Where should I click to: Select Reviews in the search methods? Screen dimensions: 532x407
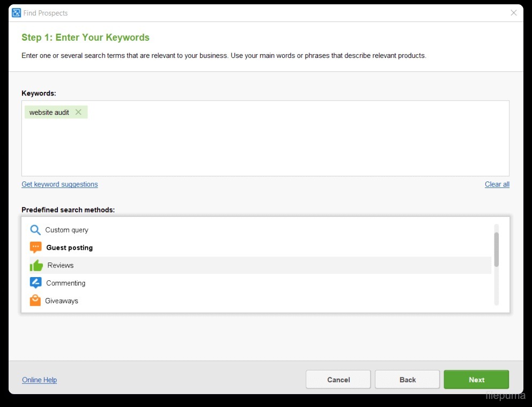tap(61, 265)
